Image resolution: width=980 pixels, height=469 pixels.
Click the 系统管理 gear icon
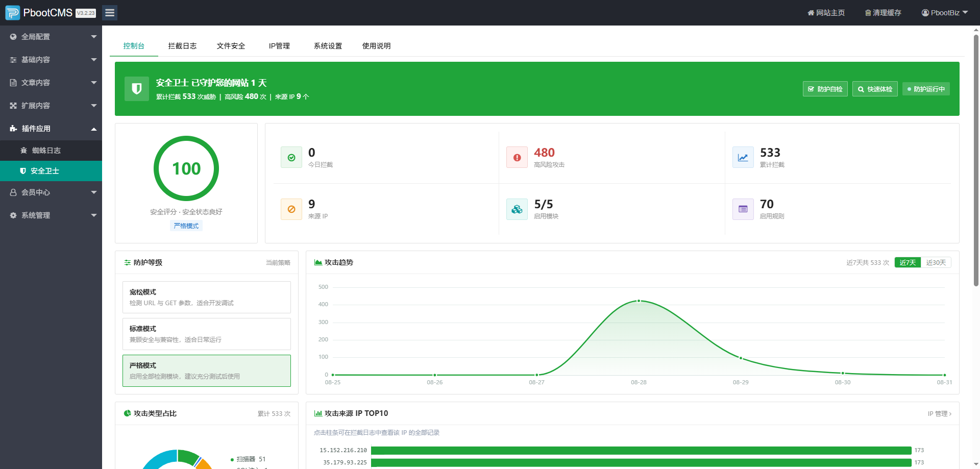13,215
